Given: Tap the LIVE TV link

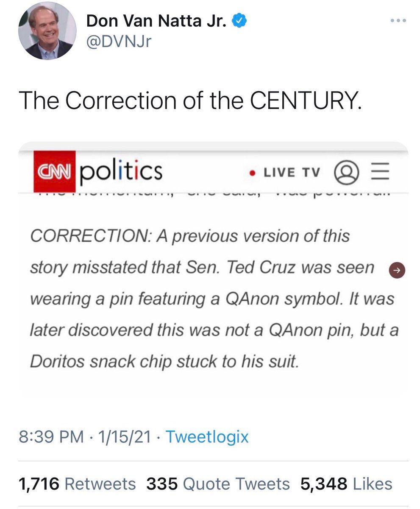Looking at the screenshot, I should coord(292,172).
